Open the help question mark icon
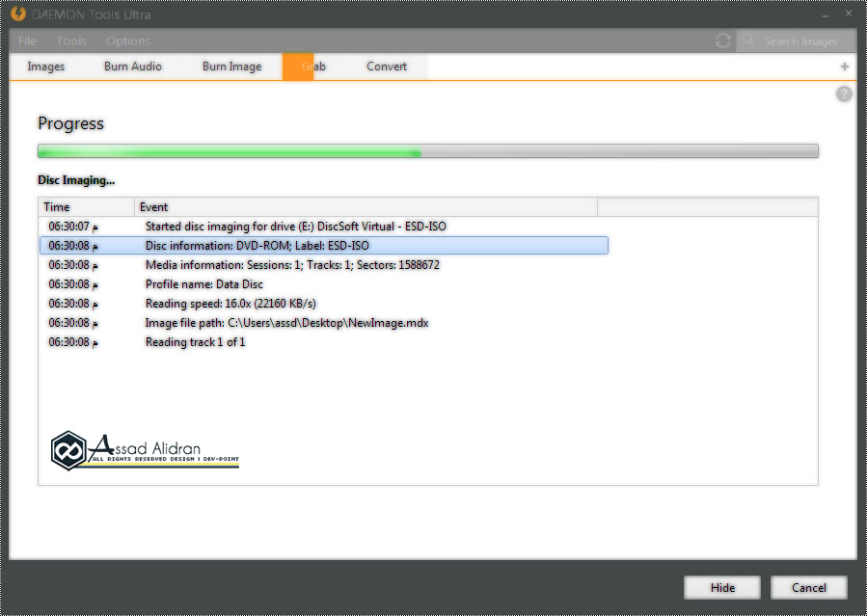This screenshot has width=867, height=616. coord(844,94)
